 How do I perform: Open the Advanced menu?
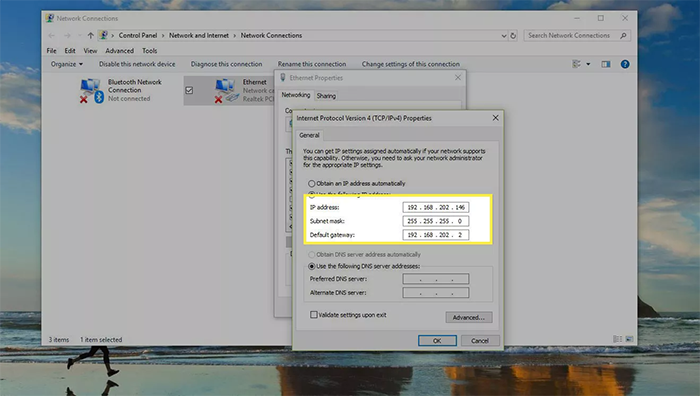coord(120,51)
